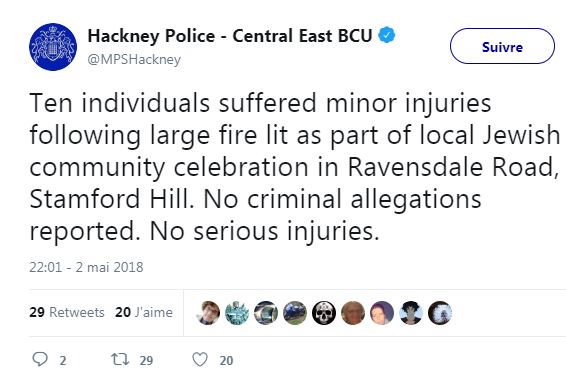Like the tweet with the heart icon
The height and width of the screenshot is (382, 566).
tap(200, 360)
